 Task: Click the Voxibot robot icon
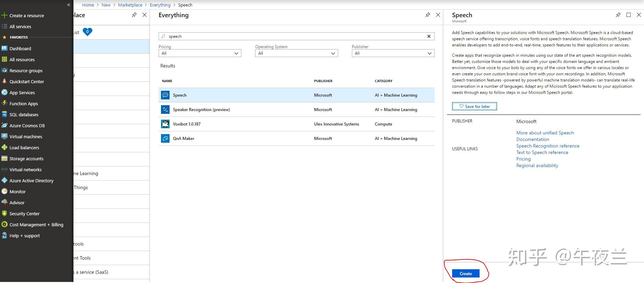(165, 124)
